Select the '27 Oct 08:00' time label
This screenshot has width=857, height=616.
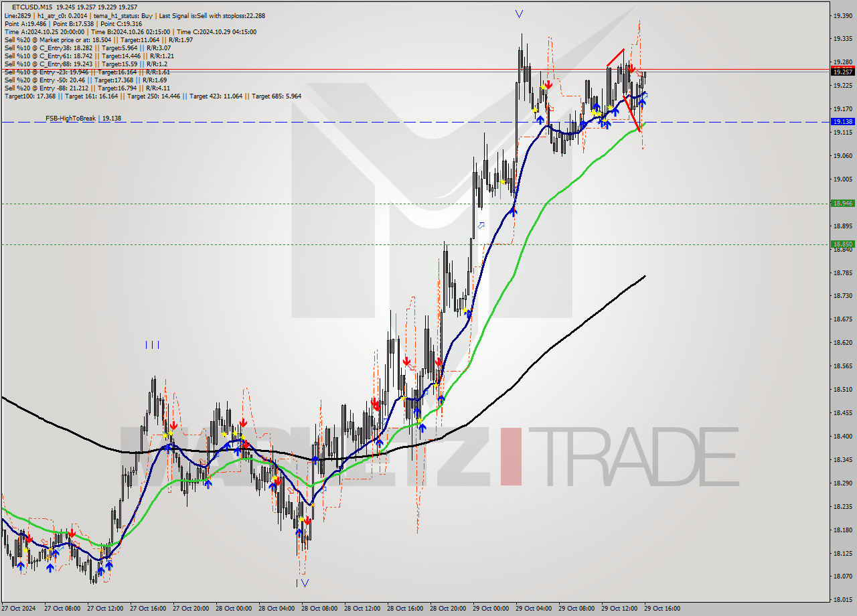pyautogui.click(x=62, y=609)
